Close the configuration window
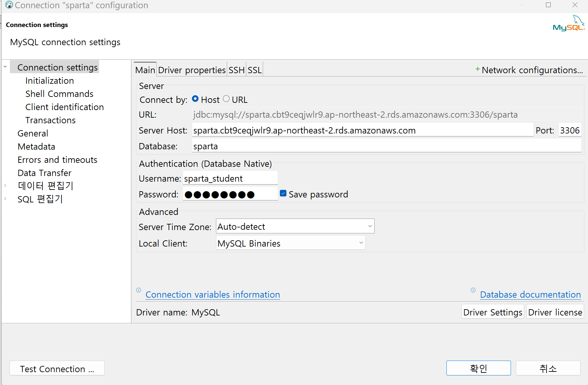Viewport: 588px width, 385px height. (575, 5)
